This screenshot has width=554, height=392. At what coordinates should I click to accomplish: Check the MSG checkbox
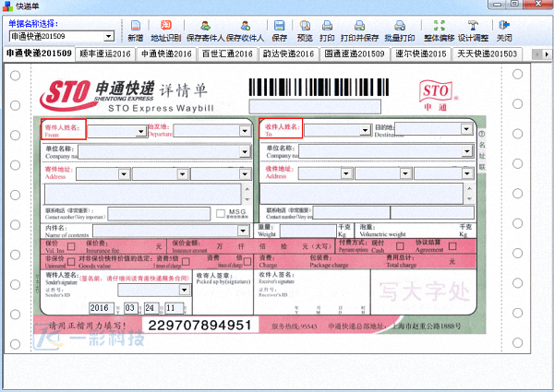pyautogui.click(x=221, y=213)
